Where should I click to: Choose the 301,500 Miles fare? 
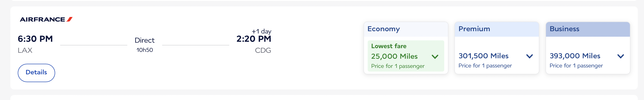click(483, 56)
